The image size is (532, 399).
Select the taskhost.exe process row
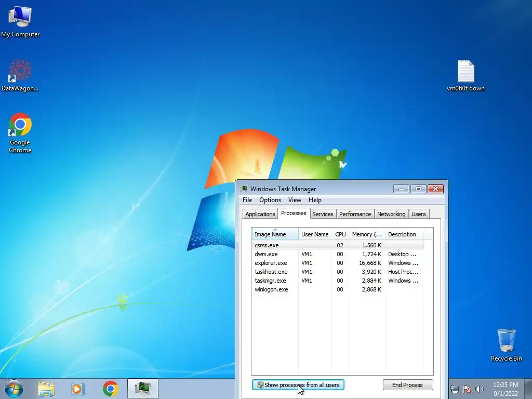(338, 272)
